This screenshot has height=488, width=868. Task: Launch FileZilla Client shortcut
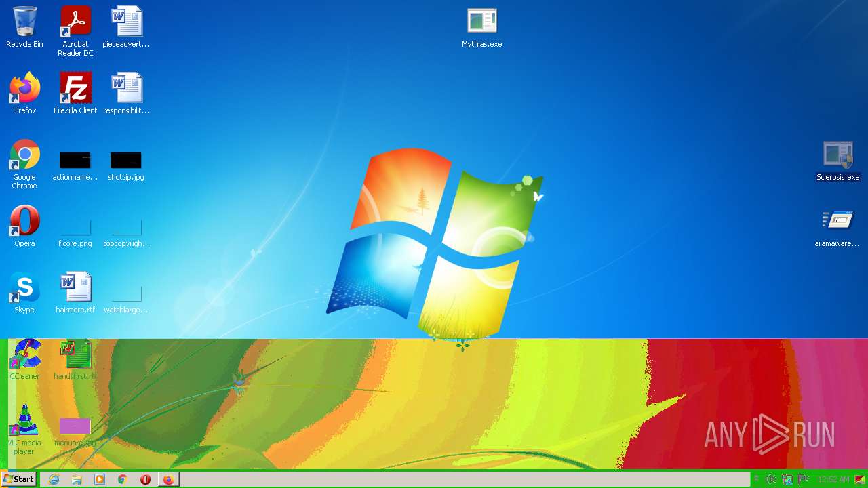[x=75, y=94]
